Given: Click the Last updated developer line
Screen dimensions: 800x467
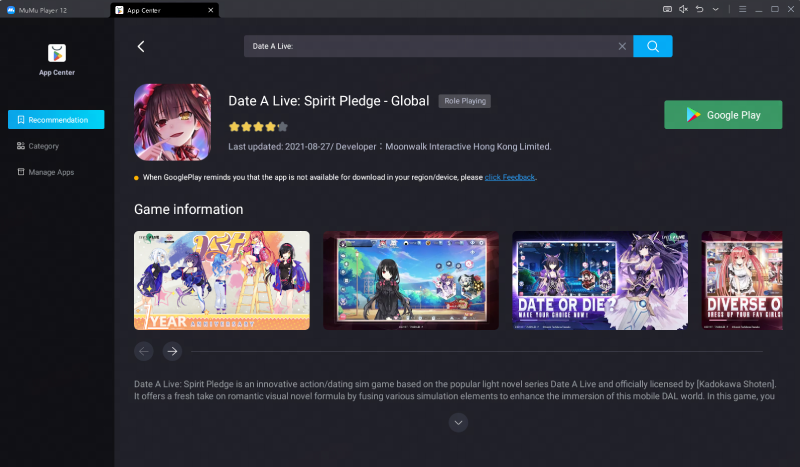Looking at the screenshot, I should tap(390, 146).
